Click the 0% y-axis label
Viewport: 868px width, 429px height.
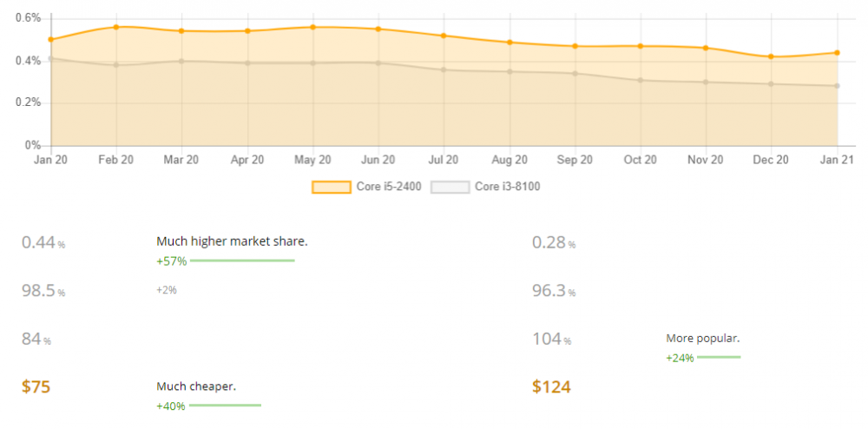(34, 146)
